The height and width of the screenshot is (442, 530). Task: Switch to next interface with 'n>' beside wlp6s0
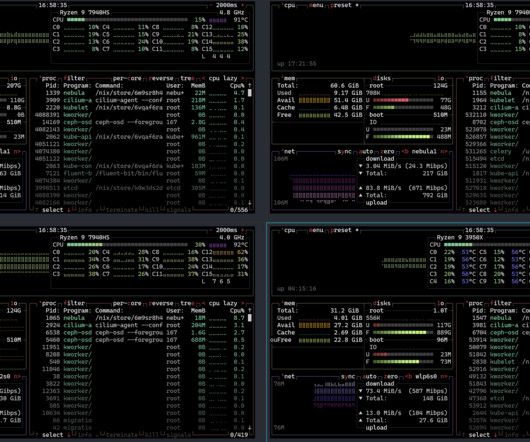point(444,376)
